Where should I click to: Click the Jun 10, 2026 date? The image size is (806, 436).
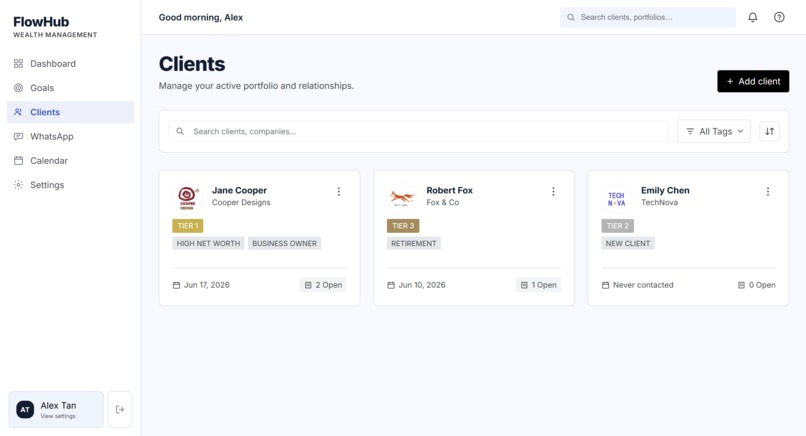(x=422, y=285)
